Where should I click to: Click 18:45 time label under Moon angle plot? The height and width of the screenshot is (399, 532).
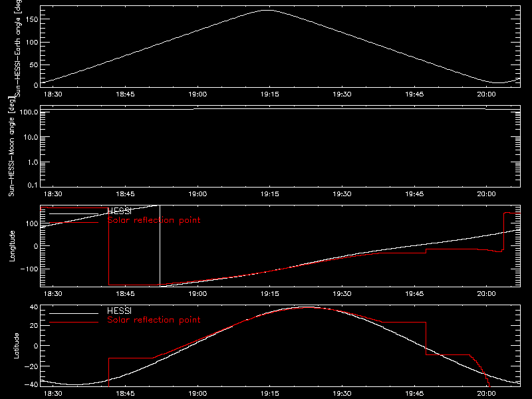point(125,194)
